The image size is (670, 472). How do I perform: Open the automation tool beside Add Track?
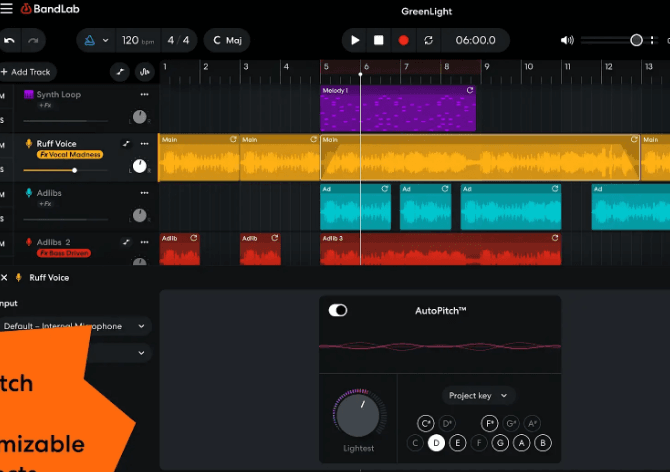click(120, 72)
